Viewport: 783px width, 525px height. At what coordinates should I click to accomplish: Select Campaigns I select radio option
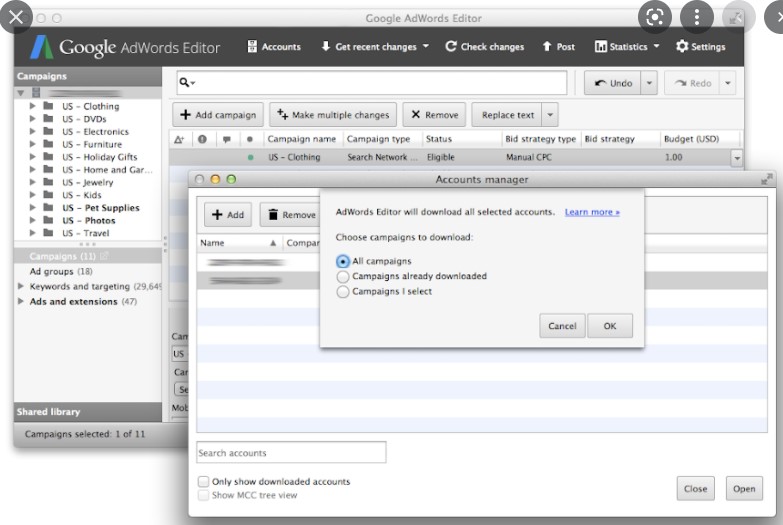343,292
